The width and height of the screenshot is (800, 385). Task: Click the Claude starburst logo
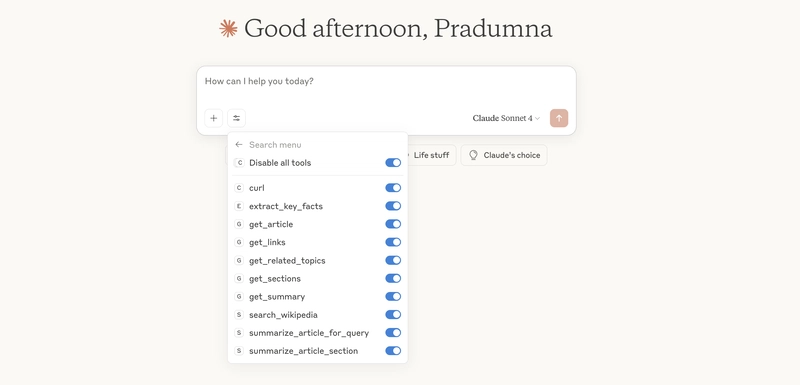pos(228,29)
